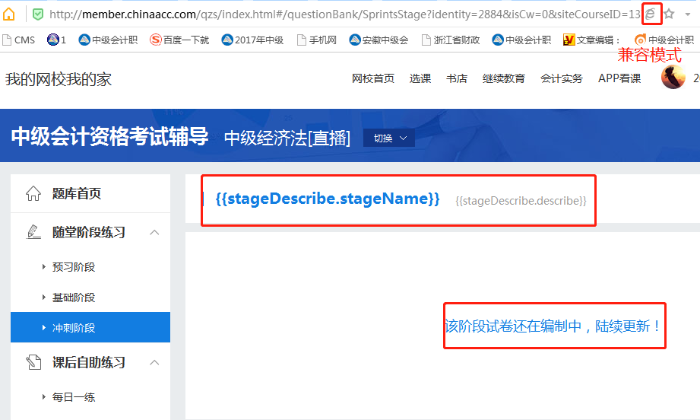Collapse the 随堂阶段练习 section chevron
This screenshot has height=420, width=700.
(154, 232)
